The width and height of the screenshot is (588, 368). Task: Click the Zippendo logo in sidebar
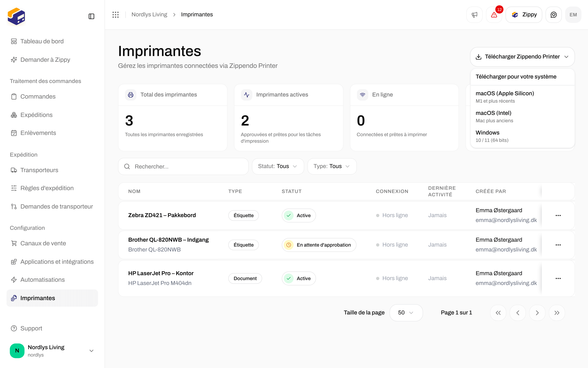click(16, 16)
